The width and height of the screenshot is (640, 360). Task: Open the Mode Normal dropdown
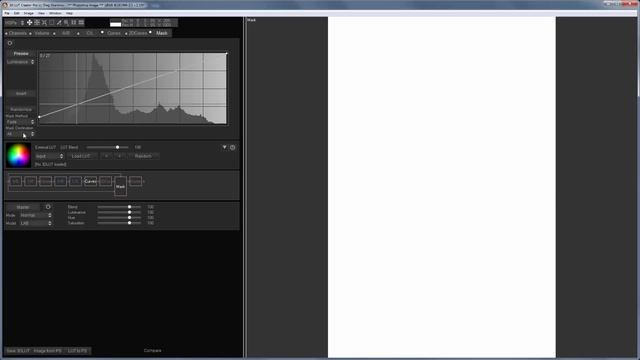click(x=36, y=215)
